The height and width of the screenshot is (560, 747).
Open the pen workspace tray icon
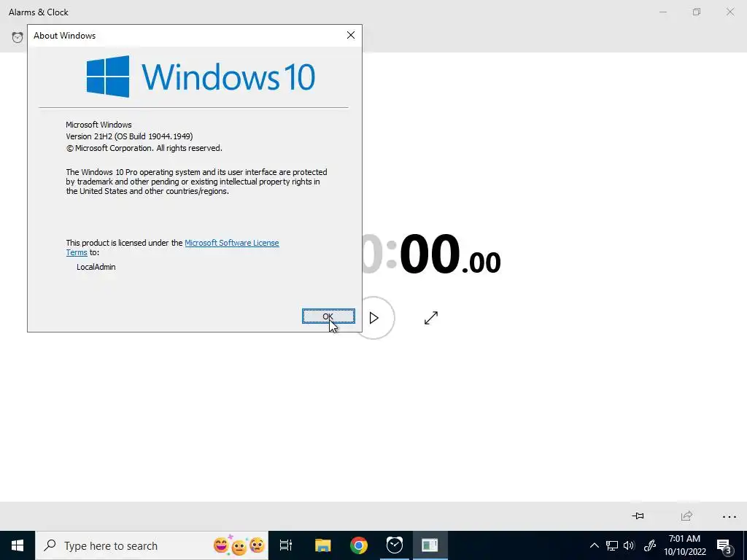[x=650, y=545]
